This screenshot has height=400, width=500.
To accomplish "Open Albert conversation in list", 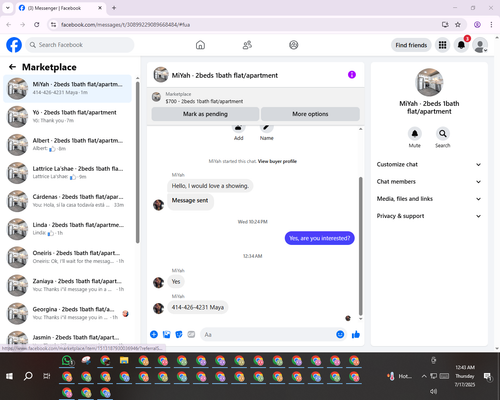I will point(68,144).
